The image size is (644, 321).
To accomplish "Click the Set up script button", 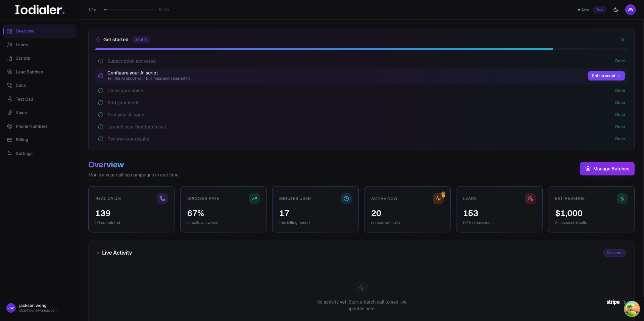I will click(606, 76).
